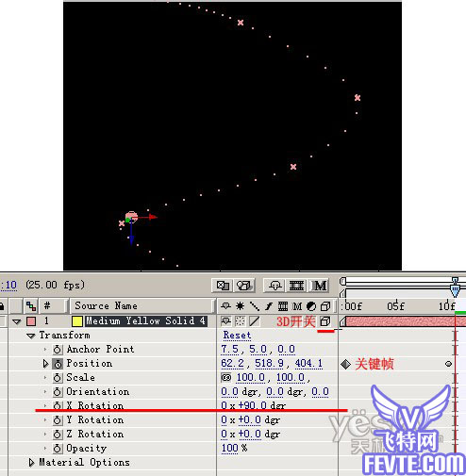This screenshot has height=476, width=466.
Task: Click the Quality column header icon
Action: pyautogui.click(x=254, y=305)
